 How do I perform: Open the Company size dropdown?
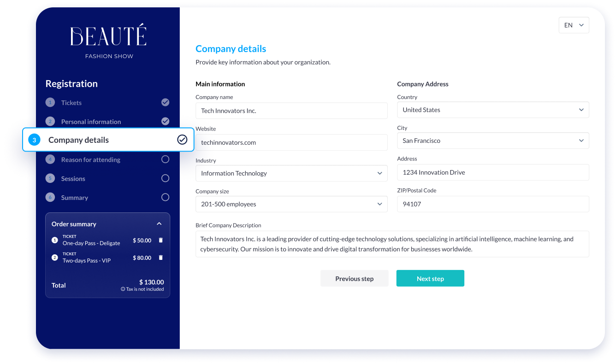click(291, 204)
